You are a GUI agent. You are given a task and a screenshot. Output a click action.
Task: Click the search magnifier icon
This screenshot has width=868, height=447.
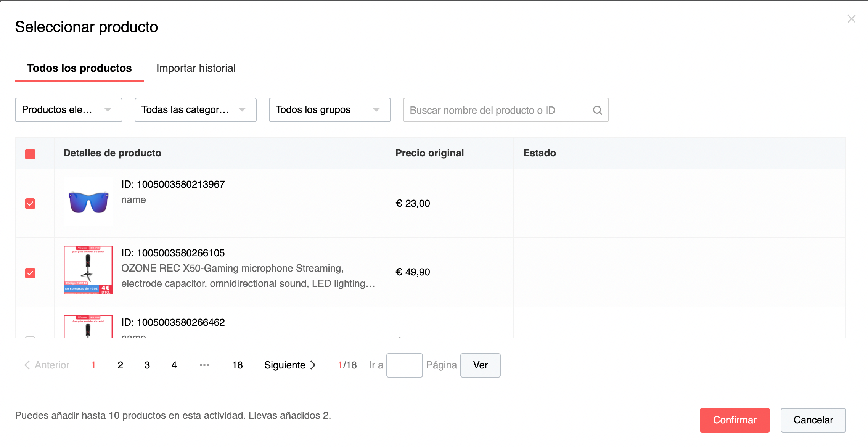pyautogui.click(x=597, y=110)
